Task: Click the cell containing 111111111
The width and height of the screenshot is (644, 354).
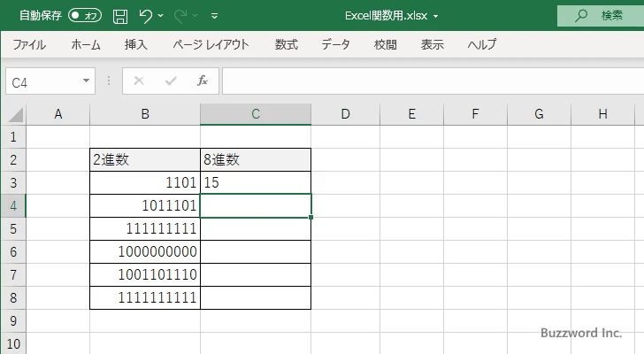Action: tap(145, 228)
